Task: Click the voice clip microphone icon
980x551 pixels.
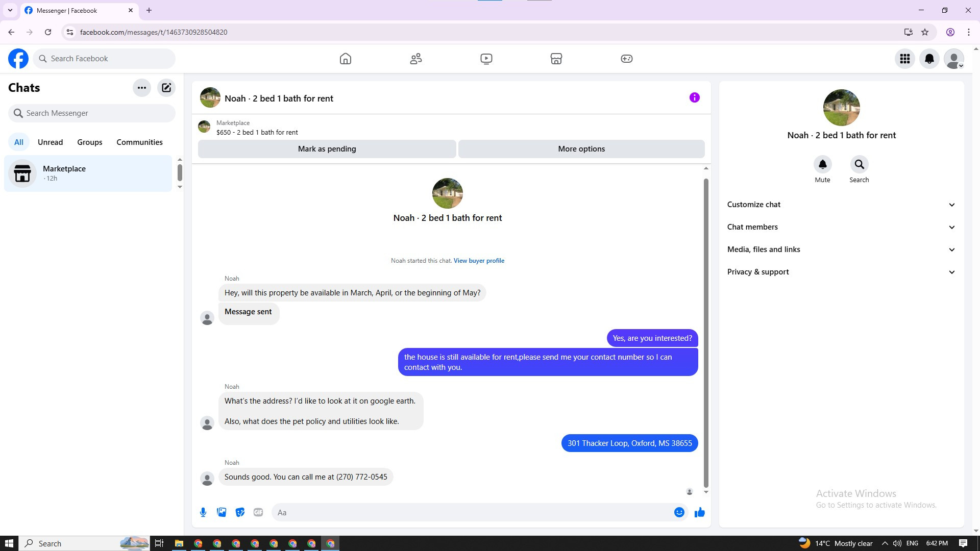Action: click(203, 512)
